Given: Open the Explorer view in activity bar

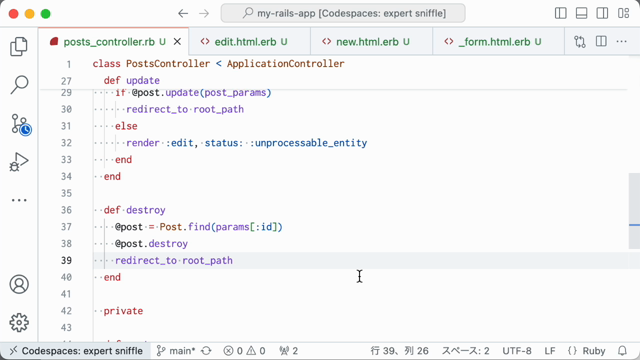Looking at the screenshot, I should coord(19,46).
